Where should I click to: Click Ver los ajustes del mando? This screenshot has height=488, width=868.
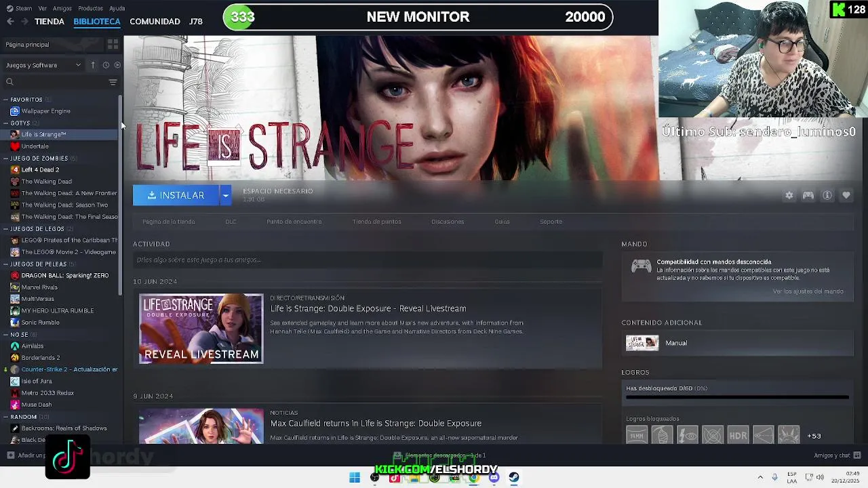pos(808,291)
